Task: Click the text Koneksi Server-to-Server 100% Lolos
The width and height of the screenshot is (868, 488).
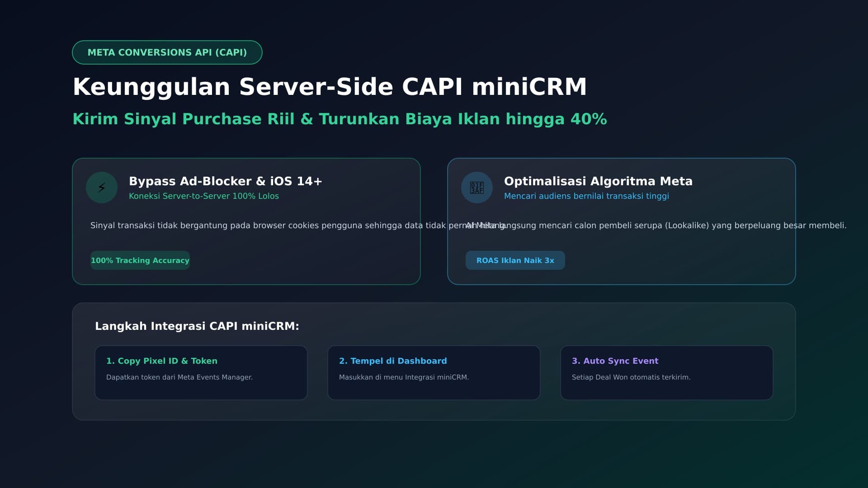Action: (204, 196)
